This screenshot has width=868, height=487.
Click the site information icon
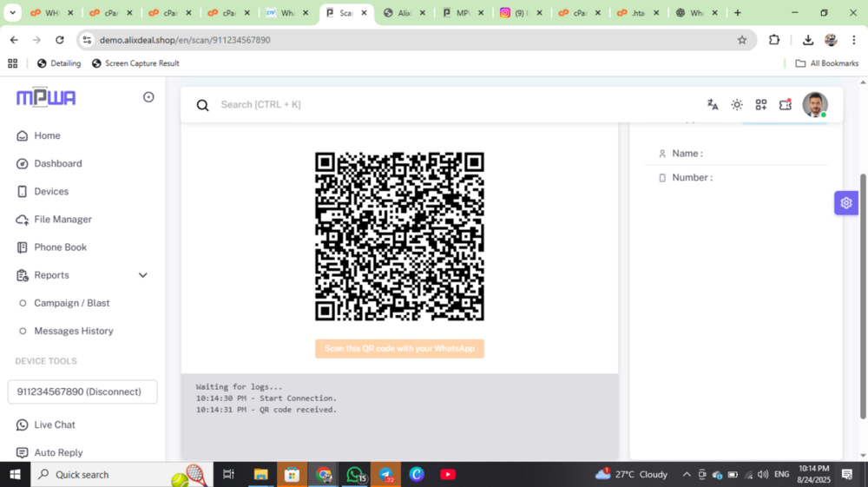(x=88, y=40)
